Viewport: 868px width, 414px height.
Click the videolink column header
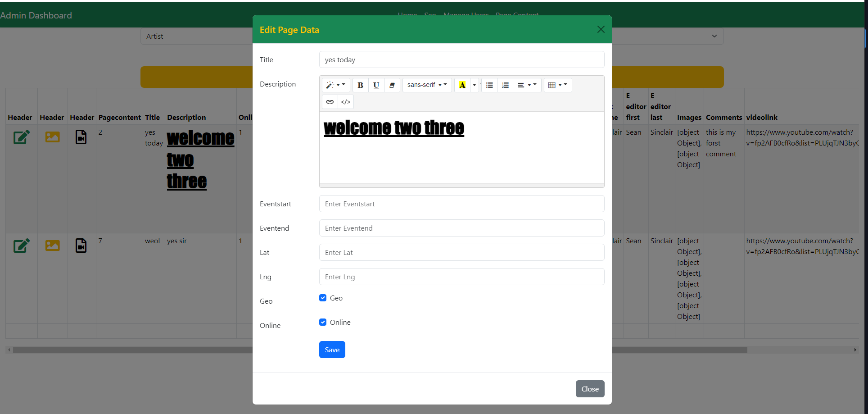[762, 117]
